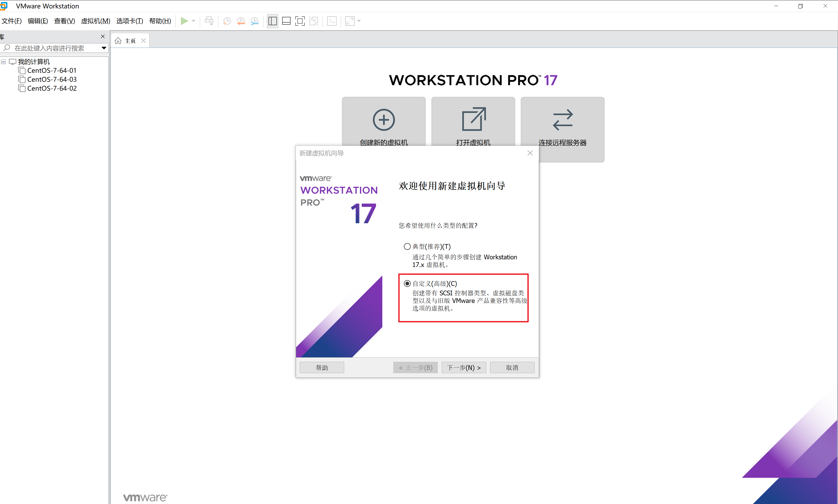
Task: Open the search filter dropdown
Action: (104, 48)
